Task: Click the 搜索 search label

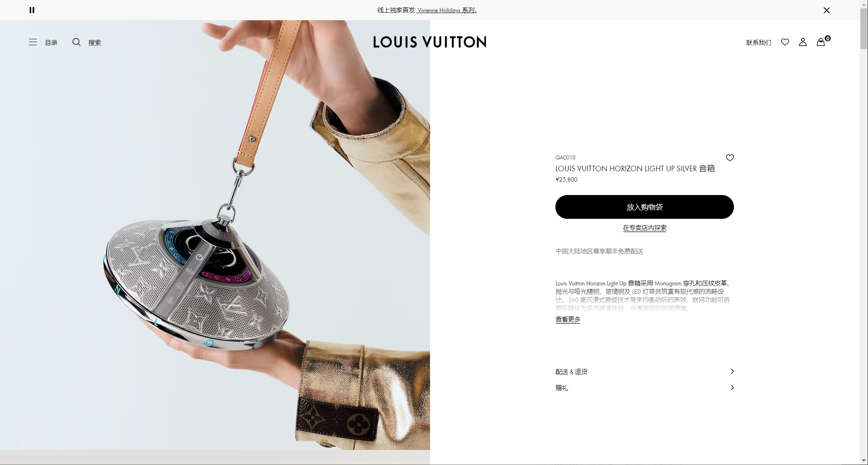Action: (94, 42)
